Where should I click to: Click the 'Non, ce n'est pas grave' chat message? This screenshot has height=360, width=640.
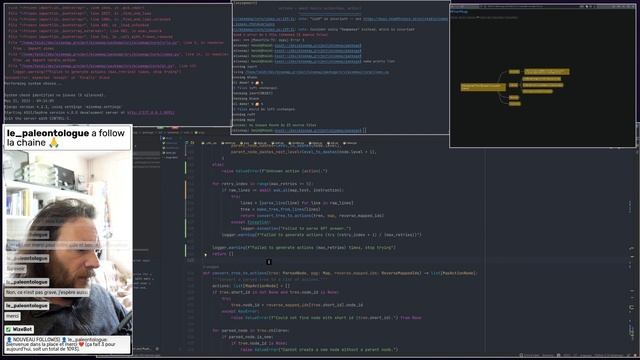tap(47, 292)
